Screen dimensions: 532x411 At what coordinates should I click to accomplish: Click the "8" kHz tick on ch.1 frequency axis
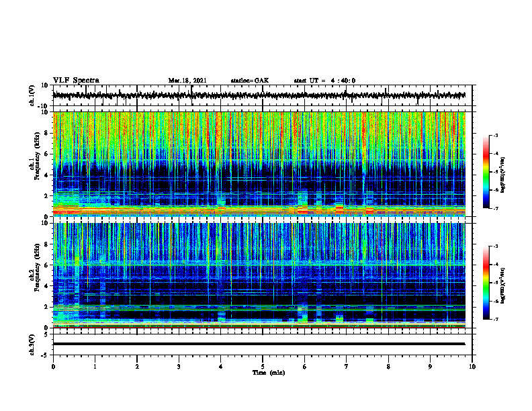tap(48, 133)
